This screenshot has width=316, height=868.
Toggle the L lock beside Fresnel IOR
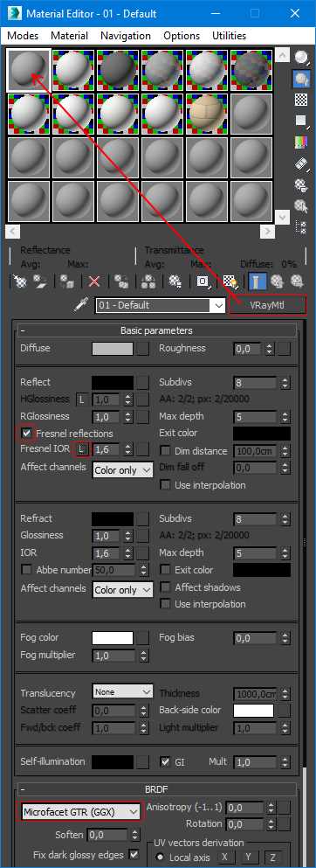(82, 449)
